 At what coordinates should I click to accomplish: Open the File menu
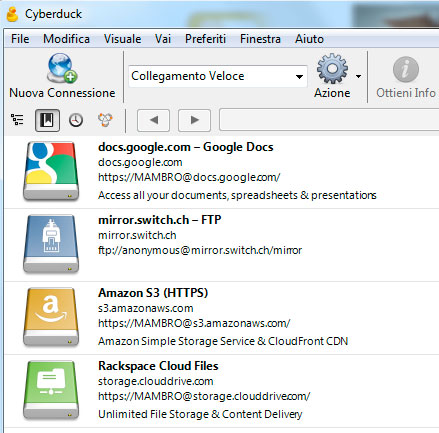[20, 39]
